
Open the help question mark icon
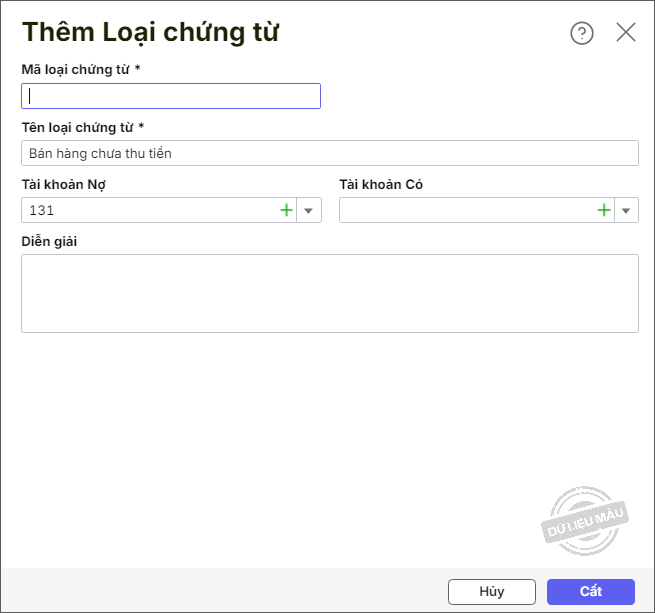click(x=582, y=33)
